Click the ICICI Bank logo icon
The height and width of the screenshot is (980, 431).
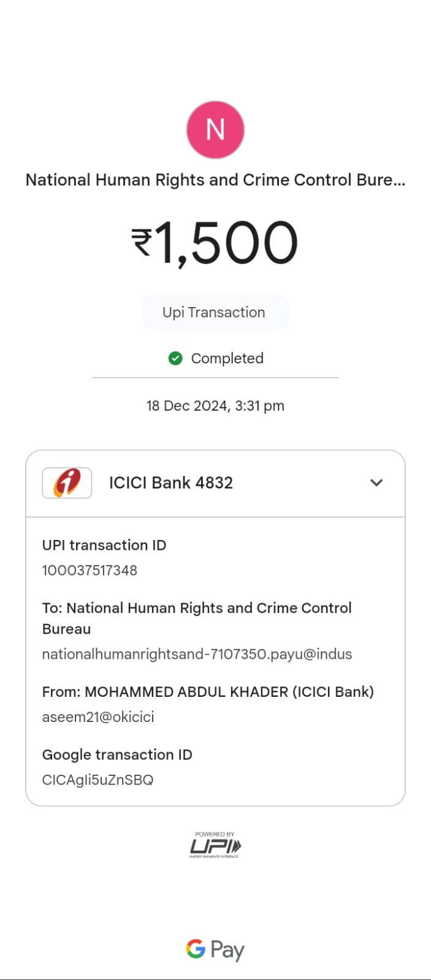[x=67, y=482]
